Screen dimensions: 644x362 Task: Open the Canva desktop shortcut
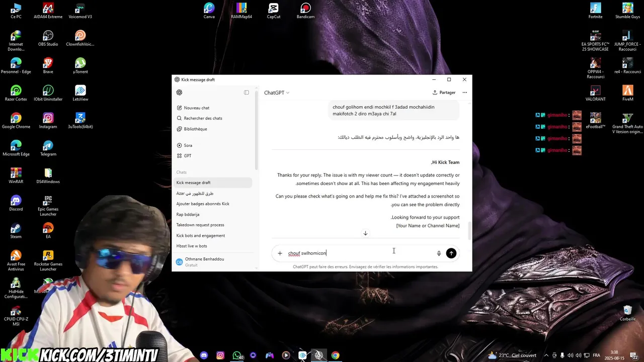[x=209, y=11]
